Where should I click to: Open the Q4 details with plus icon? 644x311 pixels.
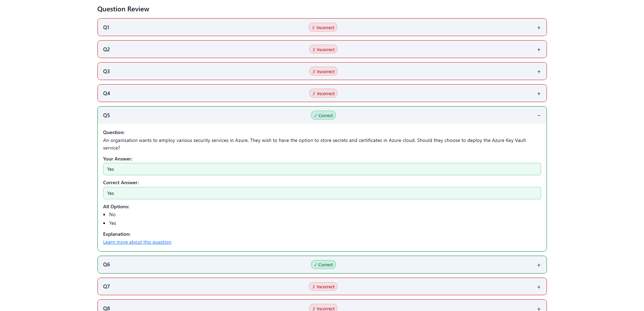pyautogui.click(x=539, y=93)
